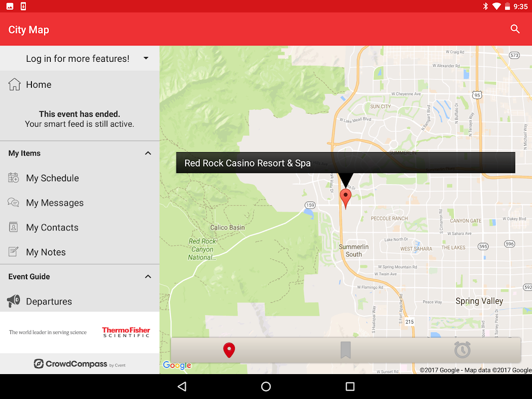The height and width of the screenshot is (399, 532).
Task: Tap the route 573 shield on the map
Action: [x=515, y=55]
